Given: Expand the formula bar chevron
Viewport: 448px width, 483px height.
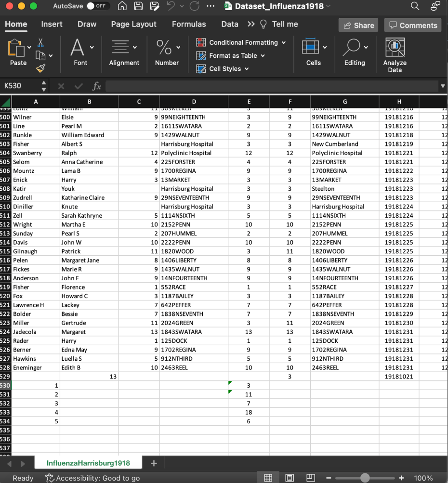Looking at the screenshot, I should [442, 86].
